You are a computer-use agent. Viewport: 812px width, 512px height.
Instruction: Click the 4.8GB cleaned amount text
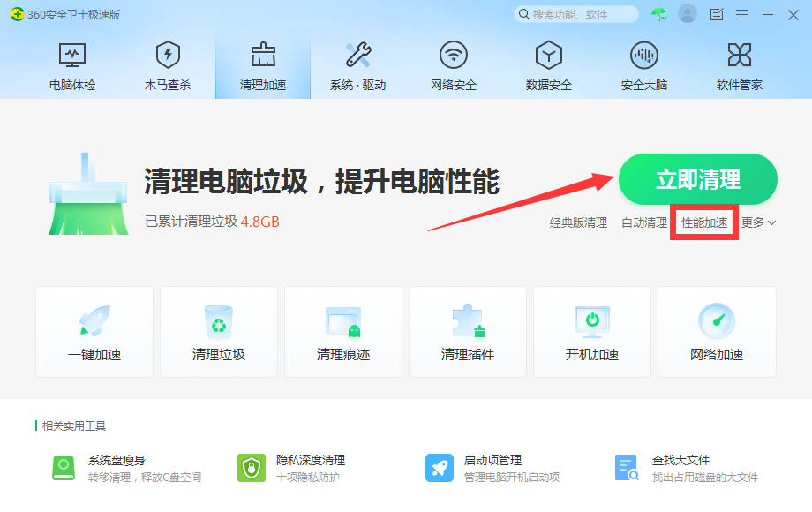click(x=260, y=222)
